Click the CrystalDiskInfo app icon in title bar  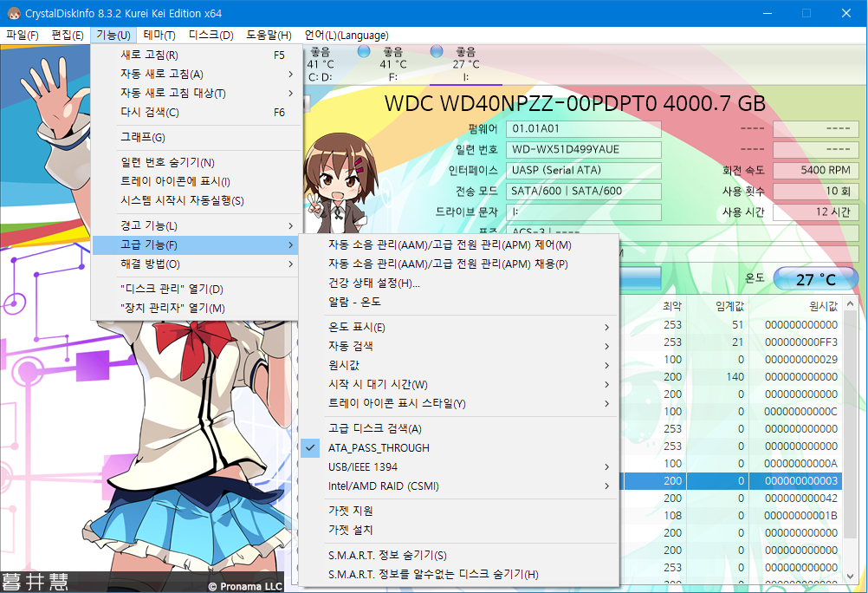pos(14,13)
